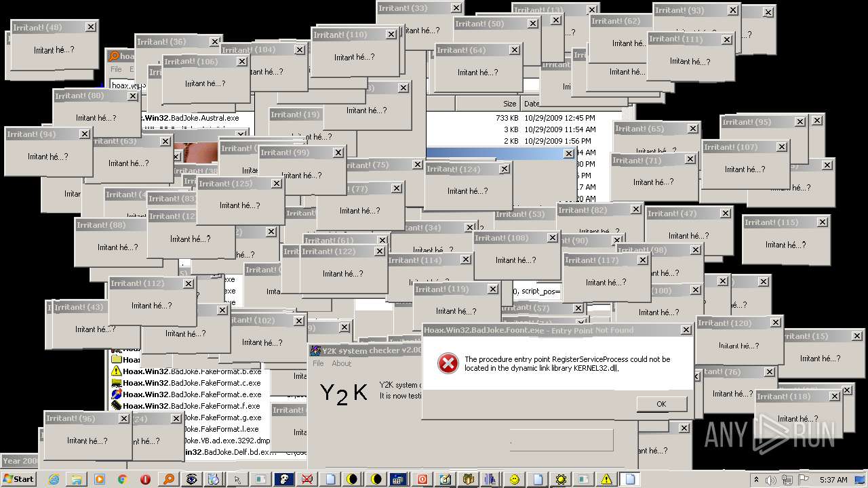This screenshot has width=868, height=488.
Task: Open File menu in Y2K system checker
Action: pyautogui.click(x=318, y=363)
